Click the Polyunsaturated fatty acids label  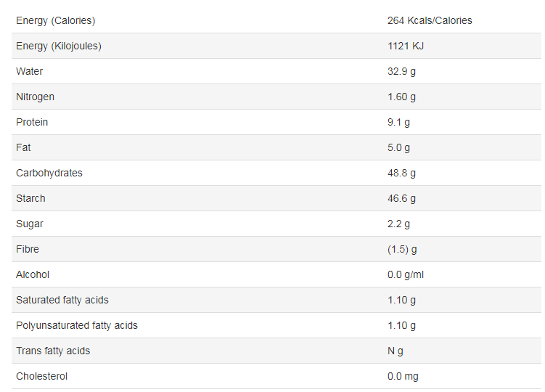tap(77, 325)
